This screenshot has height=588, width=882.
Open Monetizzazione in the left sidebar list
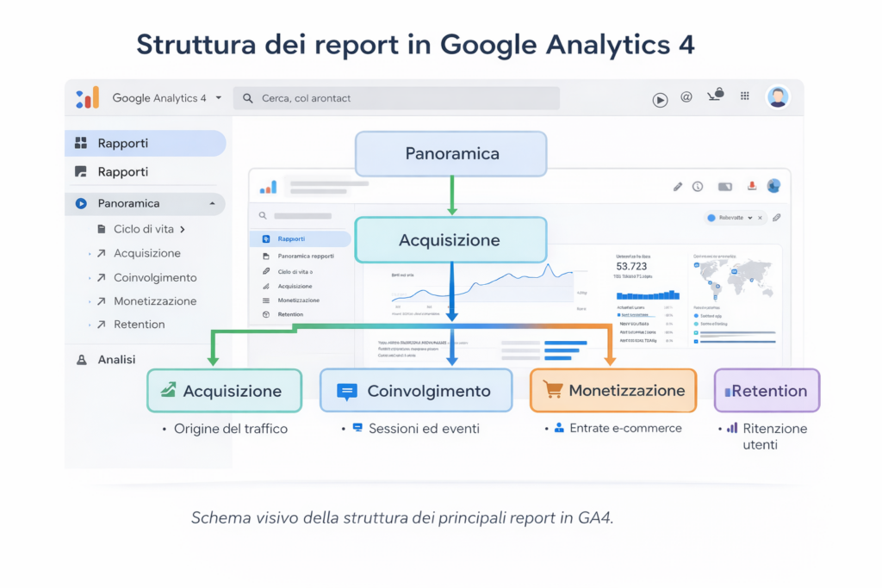[x=155, y=301]
